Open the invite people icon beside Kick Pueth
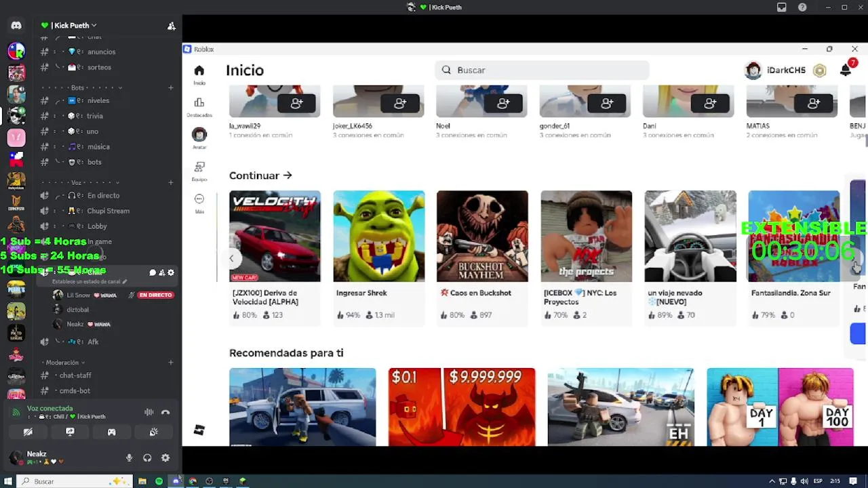The image size is (868, 488). click(172, 26)
